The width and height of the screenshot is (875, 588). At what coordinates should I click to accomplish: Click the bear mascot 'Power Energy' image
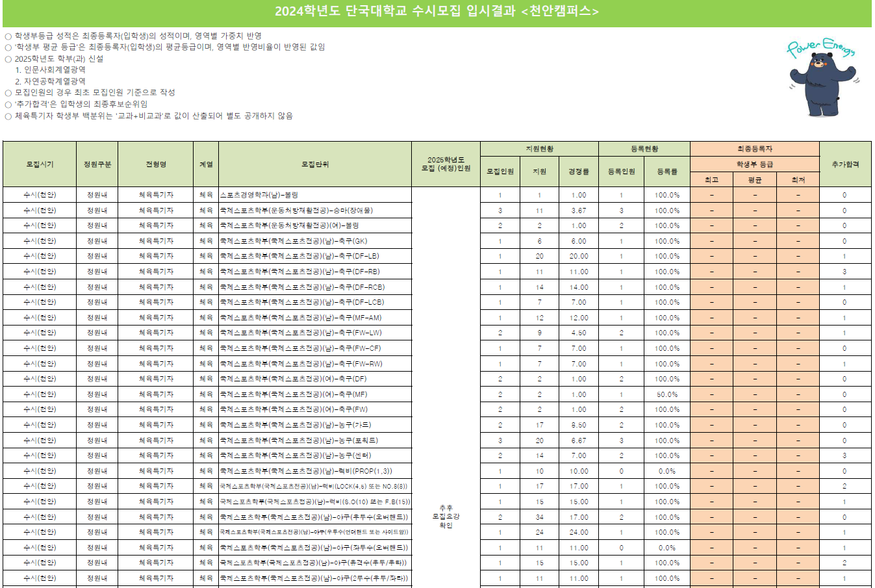822,77
